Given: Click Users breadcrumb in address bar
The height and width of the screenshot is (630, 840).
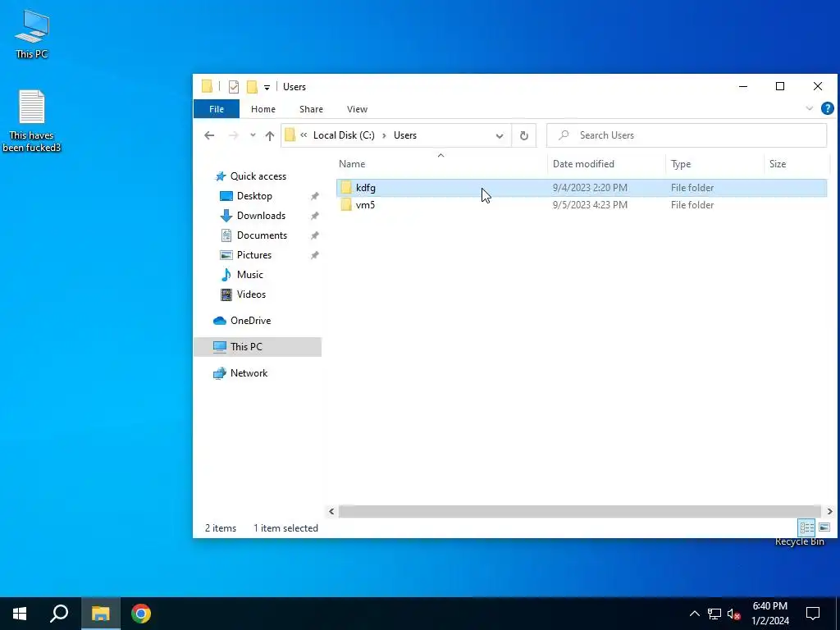Looking at the screenshot, I should (405, 135).
